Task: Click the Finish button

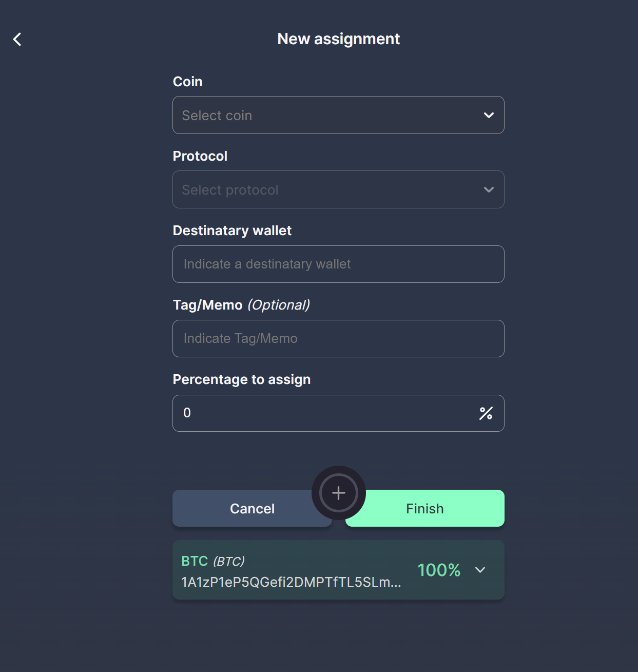Action: pos(424,508)
